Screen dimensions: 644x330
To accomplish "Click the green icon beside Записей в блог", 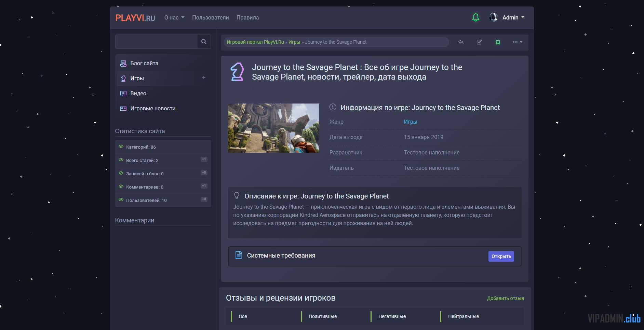I will click(x=121, y=173).
